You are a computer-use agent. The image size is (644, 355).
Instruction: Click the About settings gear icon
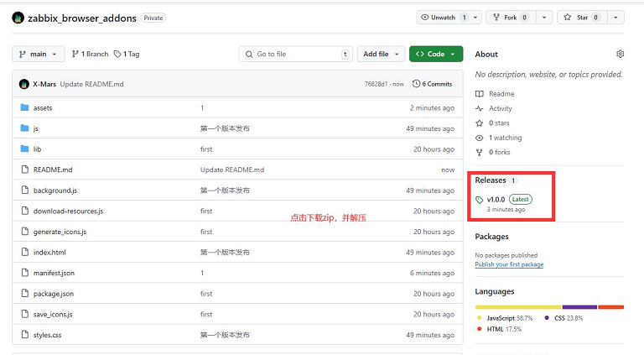620,54
